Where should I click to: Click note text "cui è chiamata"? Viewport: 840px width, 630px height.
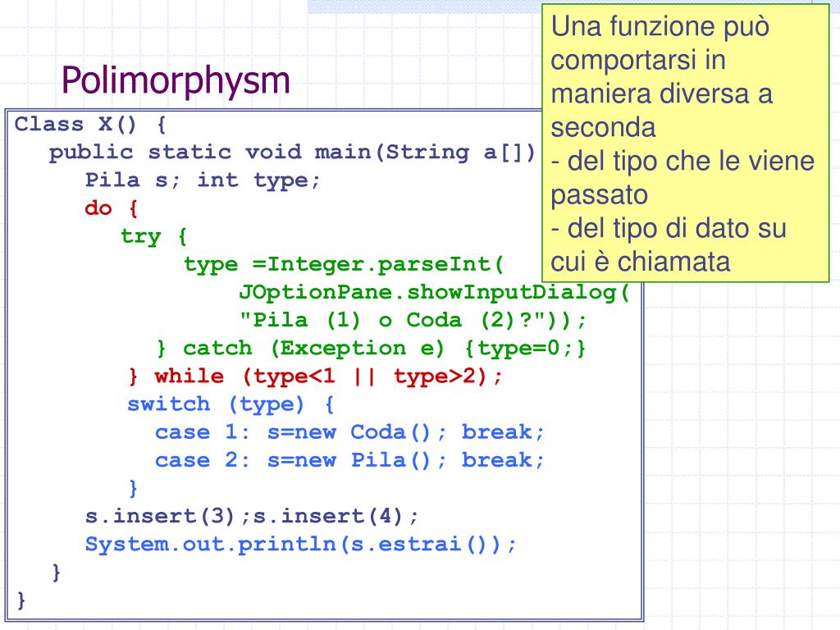[640, 262]
